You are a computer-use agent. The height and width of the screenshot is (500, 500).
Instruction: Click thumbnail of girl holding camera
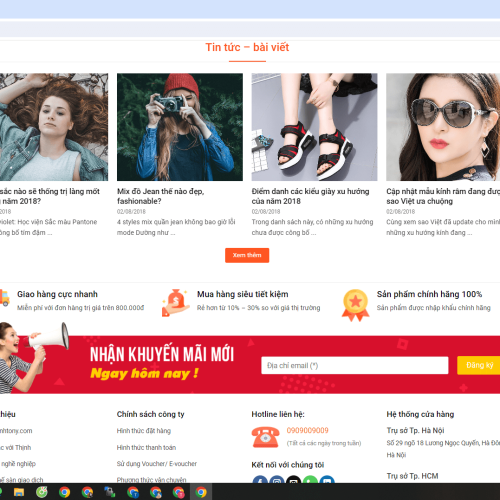[180, 127]
